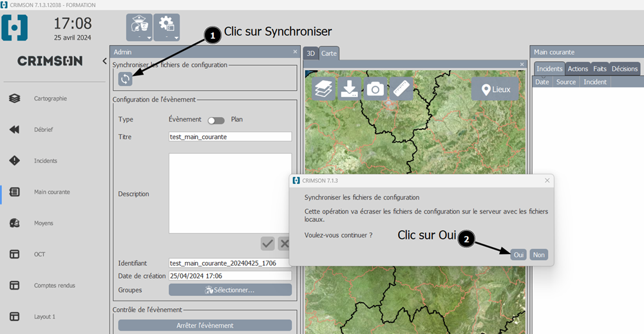Toggle Type between Évènement and Plan
Screen dimensions: 644x334
pyautogui.click(x=216, y=120)
